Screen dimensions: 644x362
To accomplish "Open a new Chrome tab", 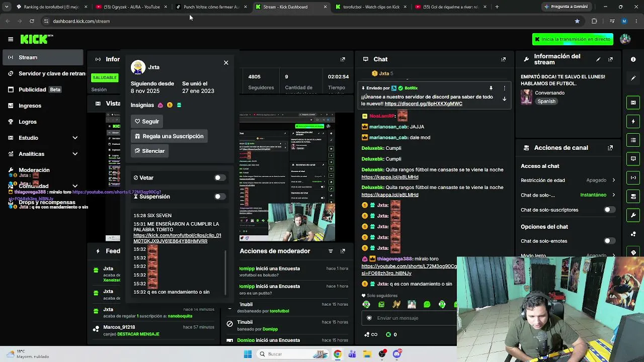I will tap(497, 7).
